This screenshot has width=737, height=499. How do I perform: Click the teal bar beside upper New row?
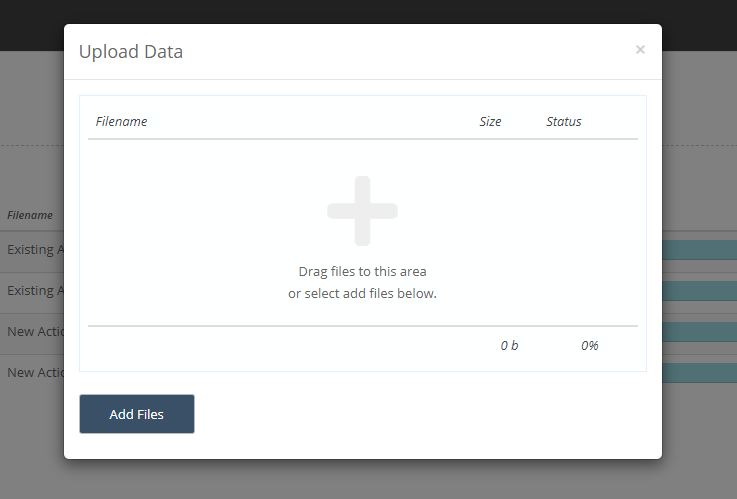[x=699, y=332]
